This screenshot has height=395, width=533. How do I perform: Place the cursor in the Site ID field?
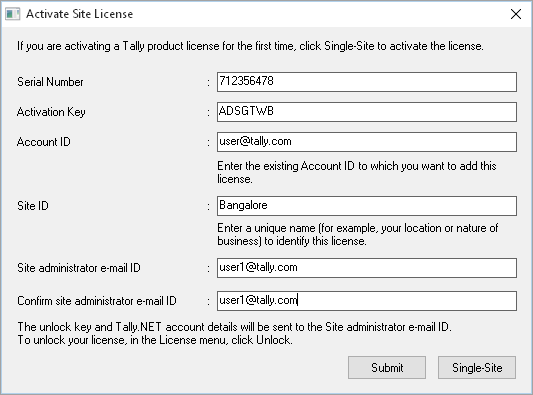(x=367, y=206)
